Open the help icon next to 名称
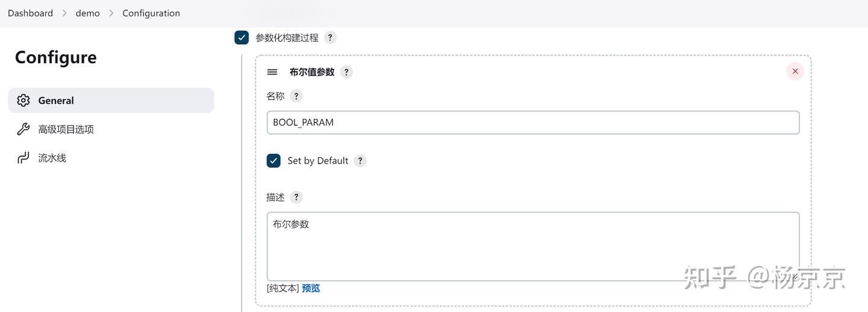This screenshot has height=312, width=868. pos(296,96)
